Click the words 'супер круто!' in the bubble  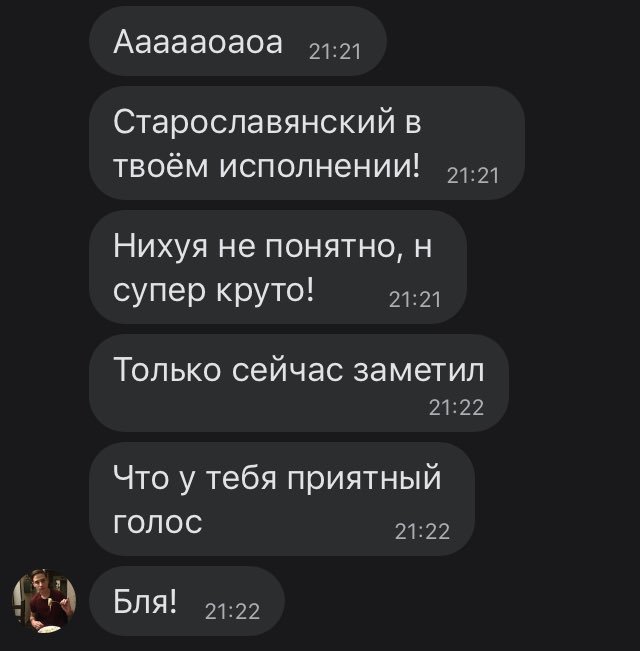coord(213,291)
